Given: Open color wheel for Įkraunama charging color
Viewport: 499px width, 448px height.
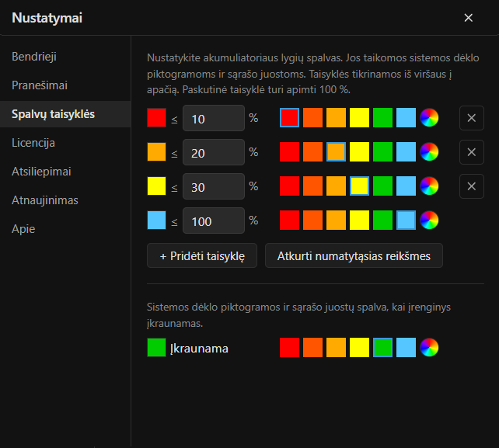Looking at the screenshot, I should (x=429, y=348).
